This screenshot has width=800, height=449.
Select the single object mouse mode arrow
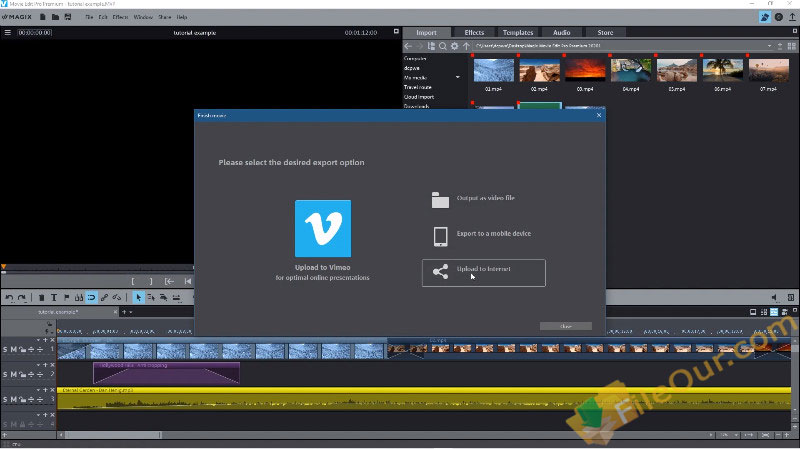(x=138, y=297)
